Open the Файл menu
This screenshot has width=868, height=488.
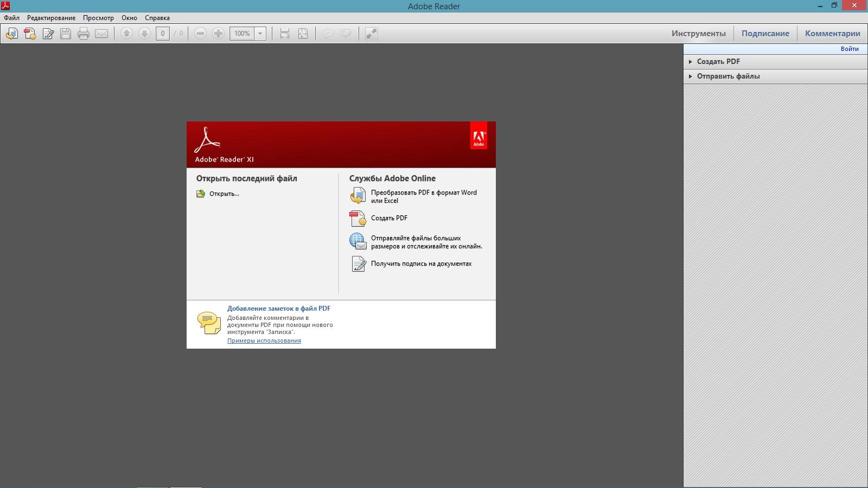tap(11, 18)
